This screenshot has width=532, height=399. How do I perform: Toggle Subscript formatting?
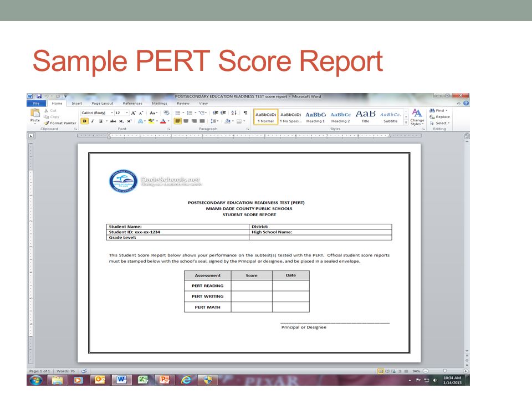click(x=121, y=121)
